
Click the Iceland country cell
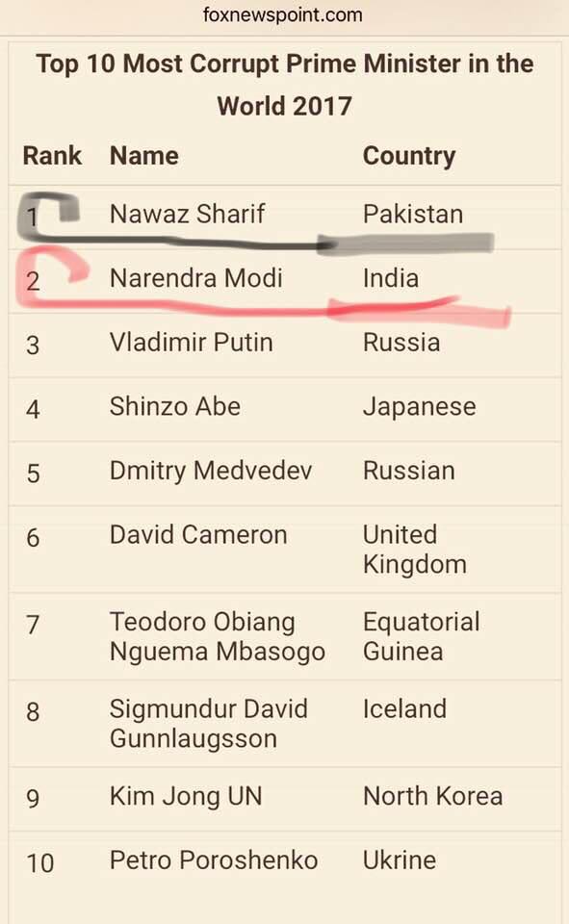pos(404,709)
